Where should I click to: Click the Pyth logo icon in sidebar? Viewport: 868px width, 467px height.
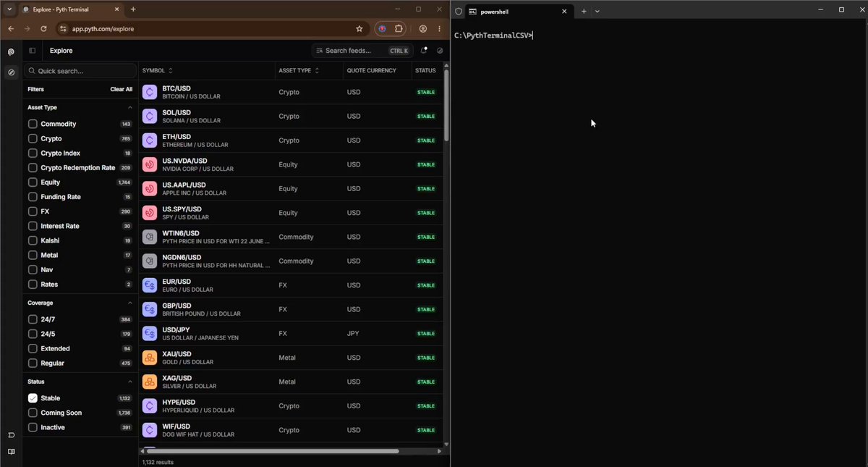tap(11, 52)
